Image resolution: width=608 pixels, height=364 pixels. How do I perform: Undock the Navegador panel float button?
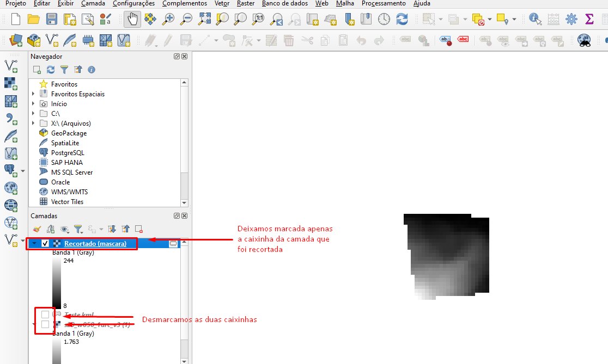pyautogui.click(x=177, y=56)
